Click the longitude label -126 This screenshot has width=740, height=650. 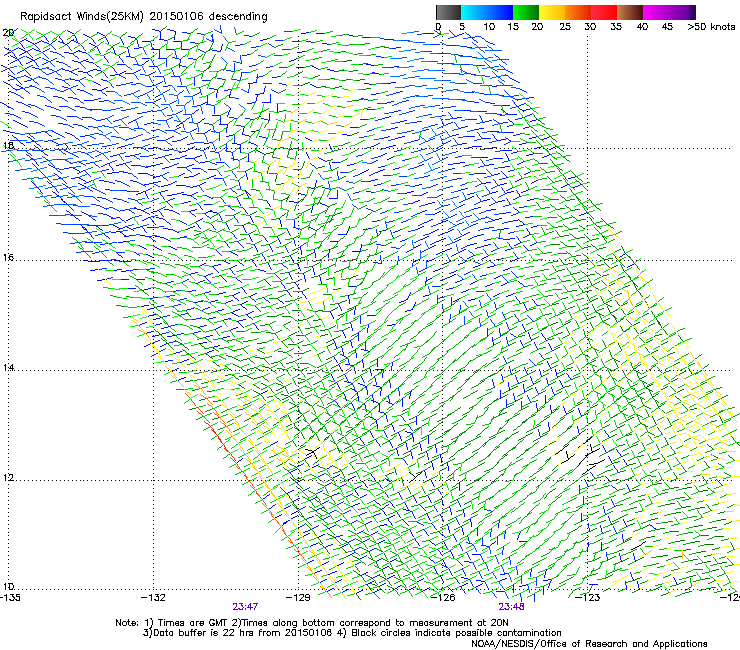pos(443,598)
